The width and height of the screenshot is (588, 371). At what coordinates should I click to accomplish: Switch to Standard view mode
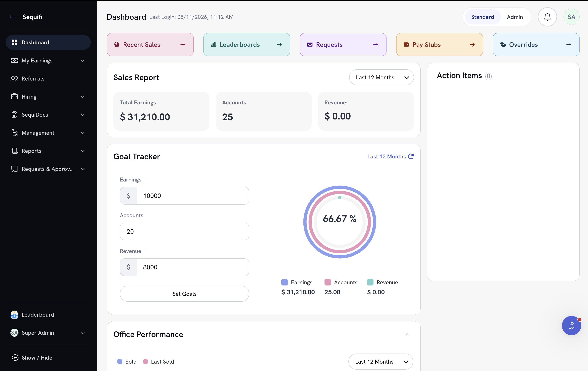[x=482, y=17]
